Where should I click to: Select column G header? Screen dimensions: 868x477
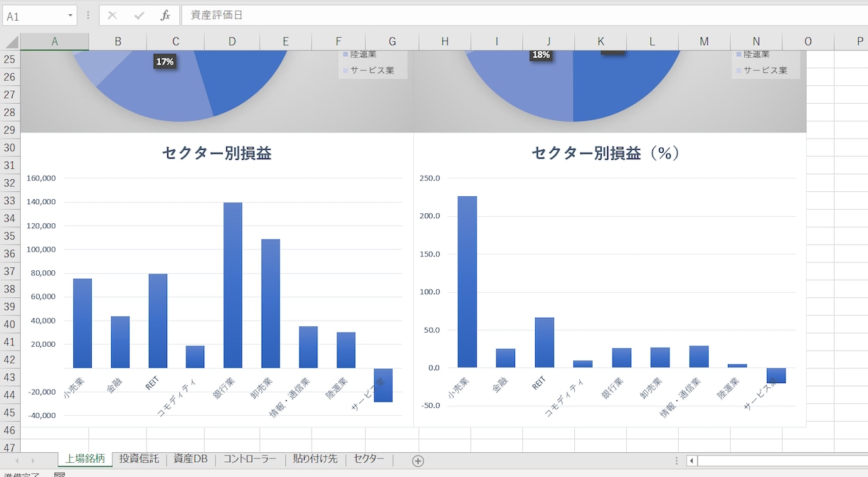392,41
